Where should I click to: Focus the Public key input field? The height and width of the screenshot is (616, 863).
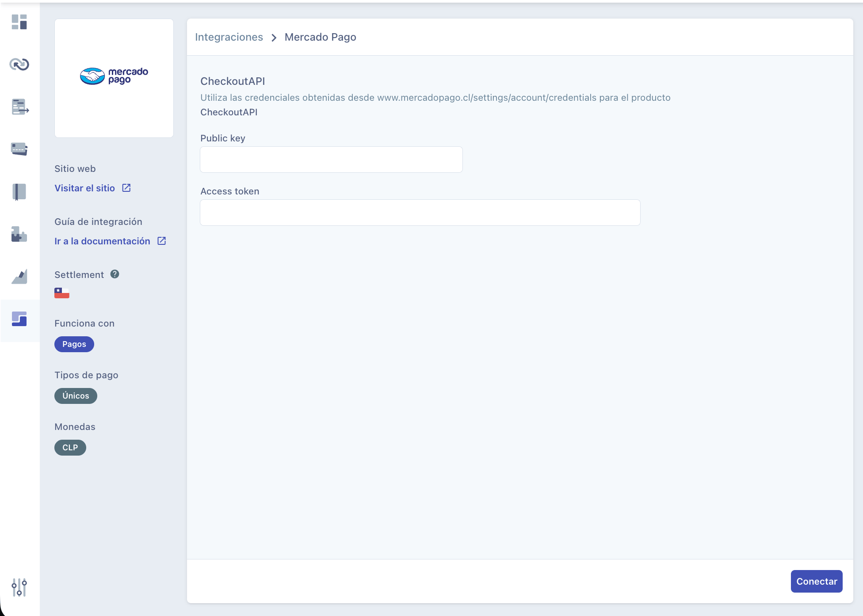(332, 160)
